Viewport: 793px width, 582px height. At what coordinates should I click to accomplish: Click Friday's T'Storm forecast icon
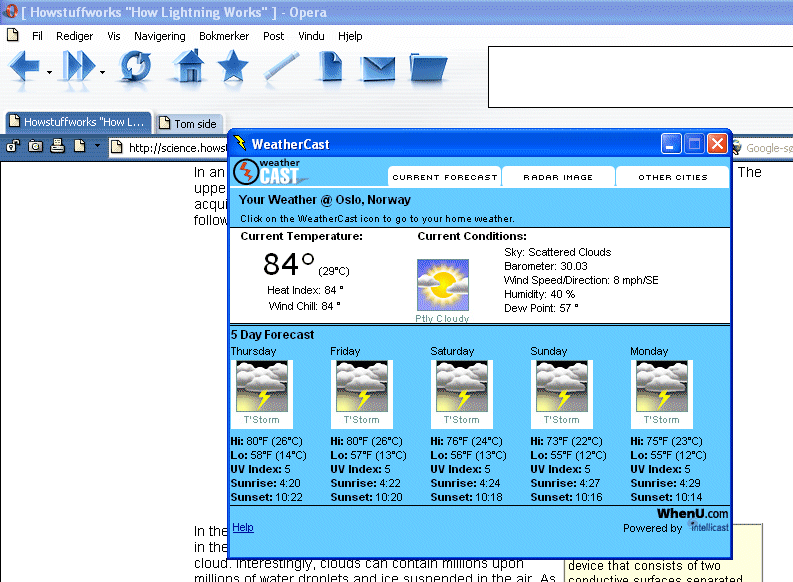(362, 387)
